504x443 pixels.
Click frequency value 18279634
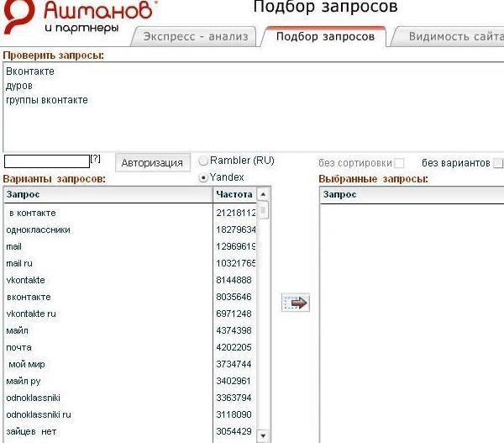point(236,229)
